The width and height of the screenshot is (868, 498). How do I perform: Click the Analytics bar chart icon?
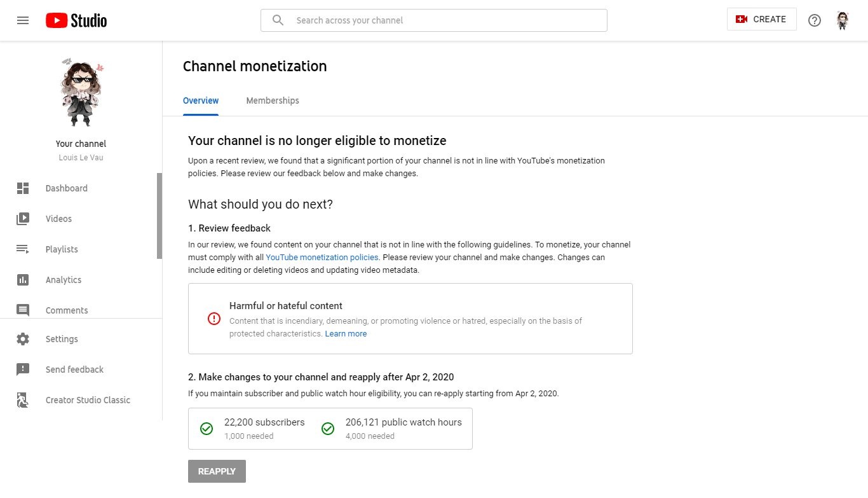[23, 280]
